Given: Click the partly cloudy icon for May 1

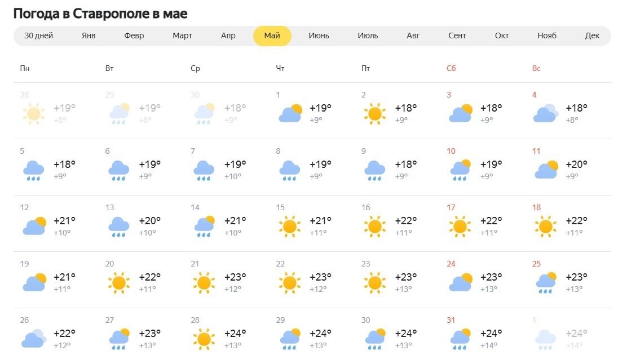Looking at the screenshot, I should click(x=290, y=114).
